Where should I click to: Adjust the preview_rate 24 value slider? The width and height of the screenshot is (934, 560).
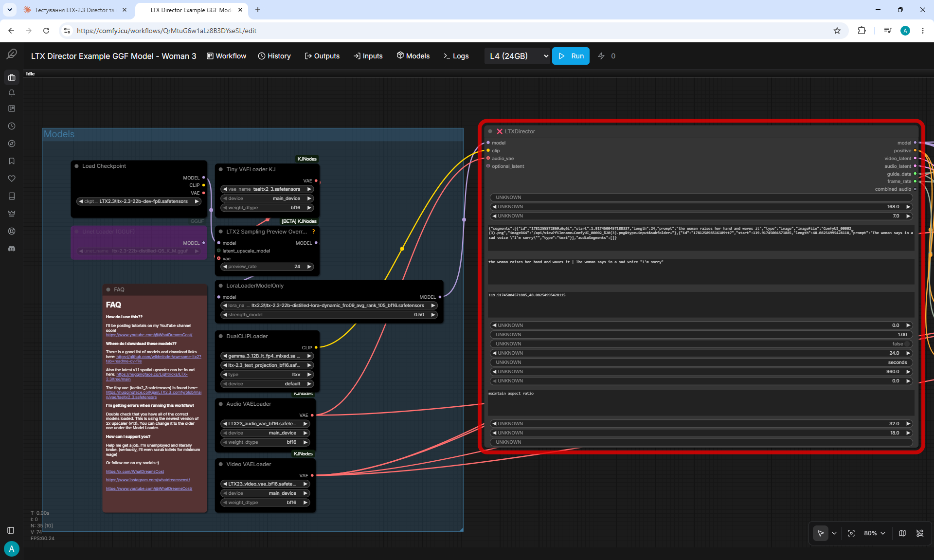pyautogui.click(x=267, y=267)
